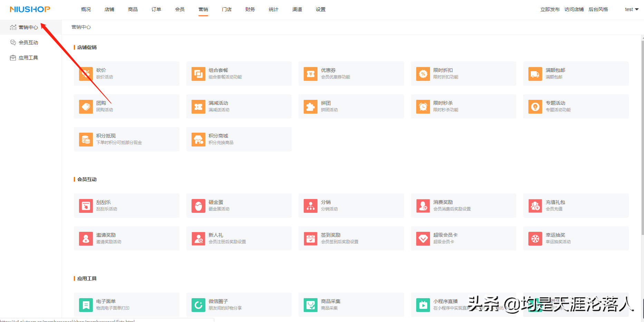Click the 立即发布 publish link
644x322 pixels.
549,9
